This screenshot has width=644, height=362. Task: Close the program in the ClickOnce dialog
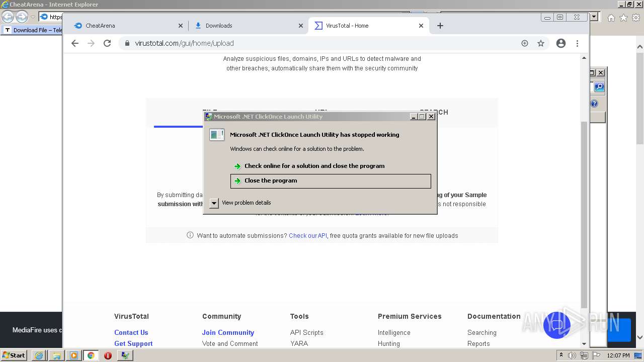click(x=331, y=181)
